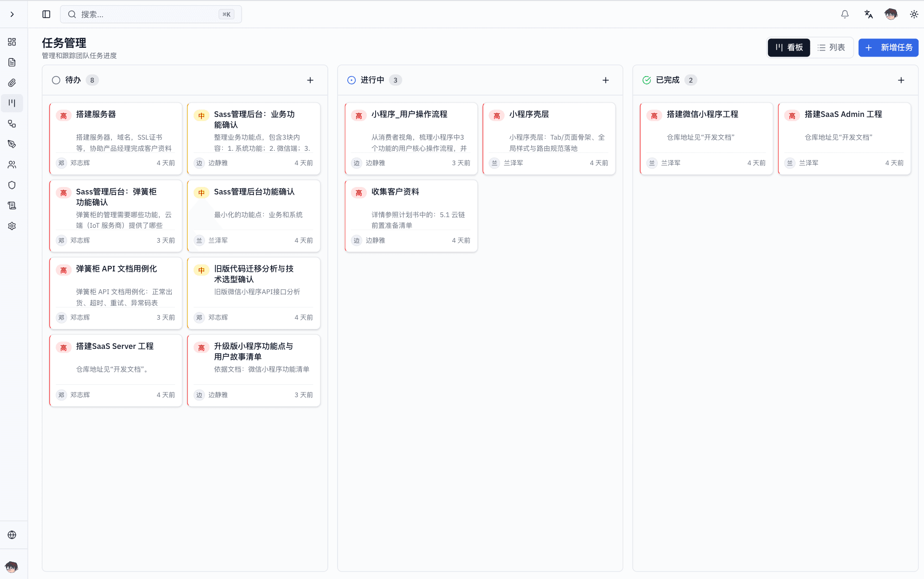924x579 pixels.
Task: Open the dashboard grid icon in sidebar
Action: (12, 42)
